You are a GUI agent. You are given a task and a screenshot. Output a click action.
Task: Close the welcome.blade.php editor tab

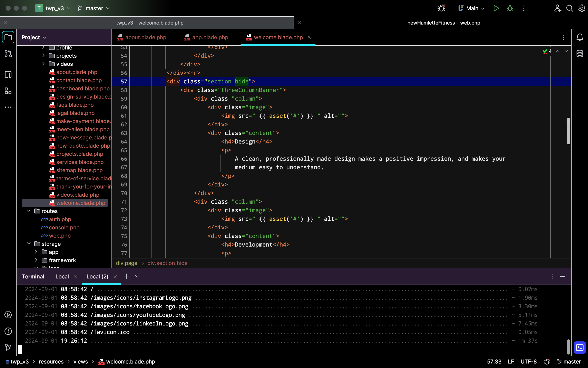coord(309,37)
